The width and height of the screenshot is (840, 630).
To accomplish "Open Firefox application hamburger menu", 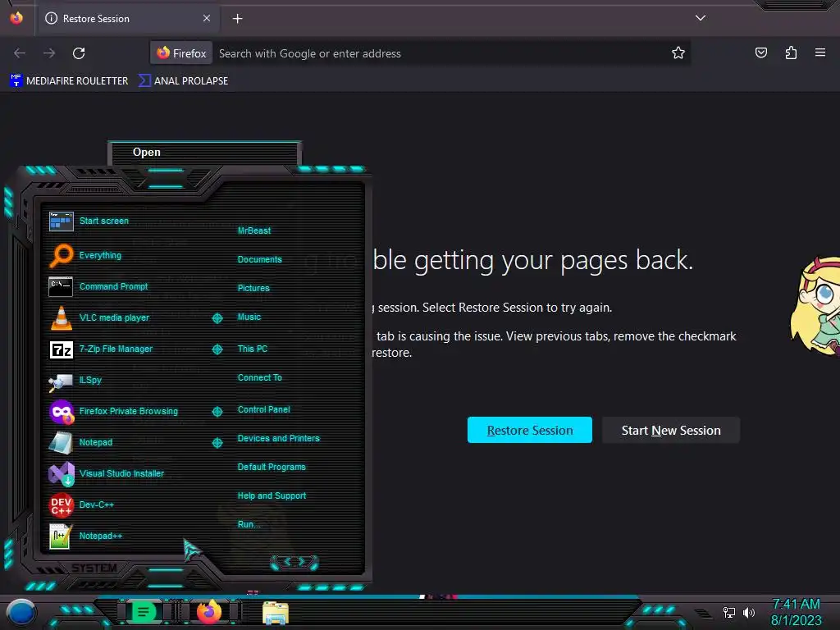I will tap(819, 52).
